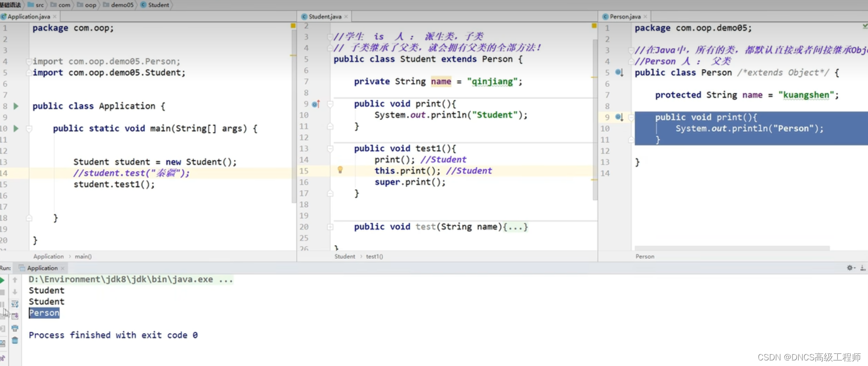
Task: Click overridden gutter icon on Person class line
Action: pos(619,72)
